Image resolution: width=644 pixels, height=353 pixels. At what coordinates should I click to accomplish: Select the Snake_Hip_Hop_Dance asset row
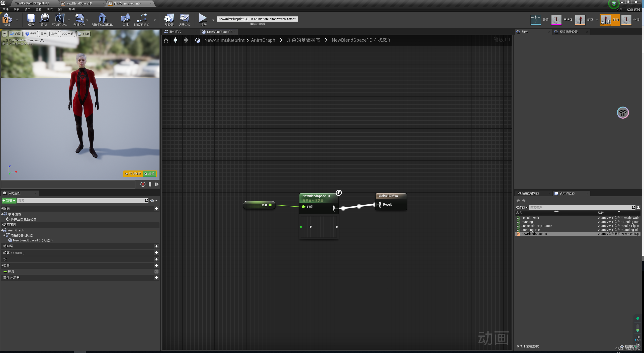(578, 226)
